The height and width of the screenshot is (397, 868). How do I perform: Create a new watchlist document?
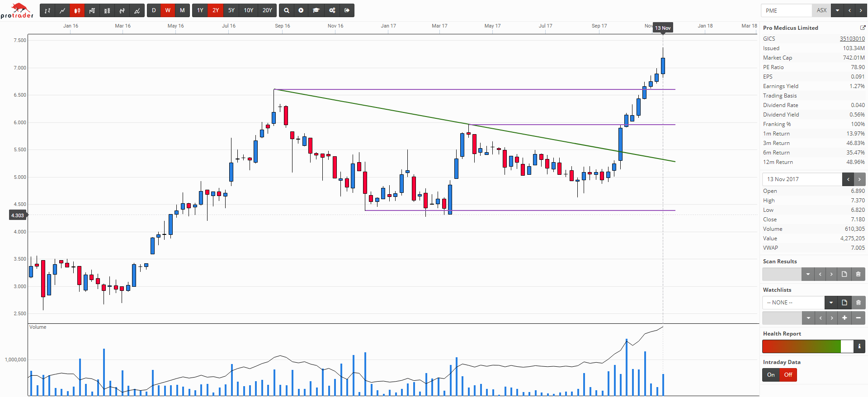844,303
